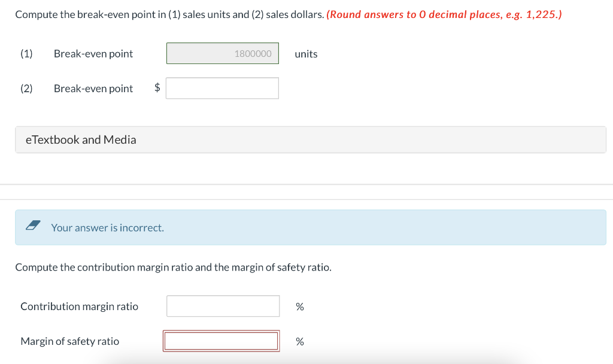
Task: Click the eraser icon in the feedback banner
Action: click(x=33, y=226)
